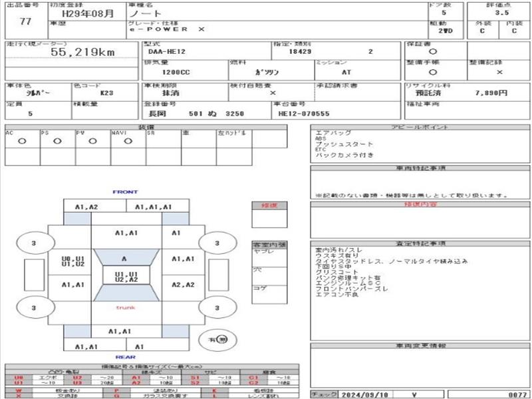This screenshot has height=399, width=532.
Task: Select the note ウスキズ有り
Action: pos(336,256)
